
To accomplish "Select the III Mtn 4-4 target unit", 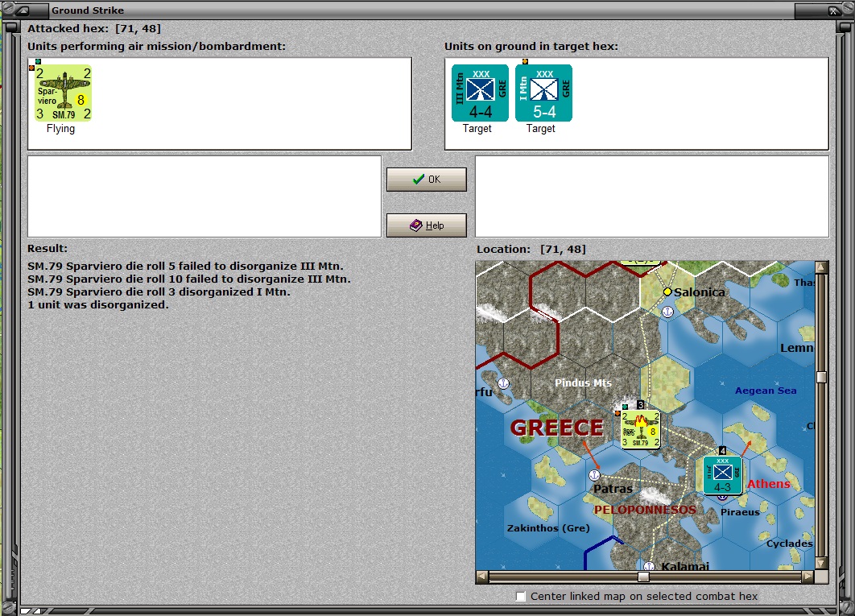I will click(480, 93).
